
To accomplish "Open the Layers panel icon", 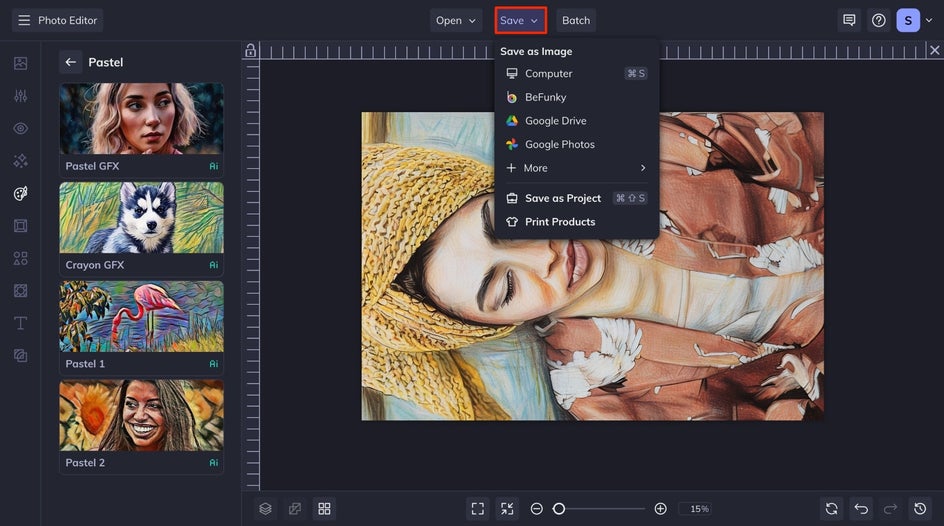I will point(265,509).
